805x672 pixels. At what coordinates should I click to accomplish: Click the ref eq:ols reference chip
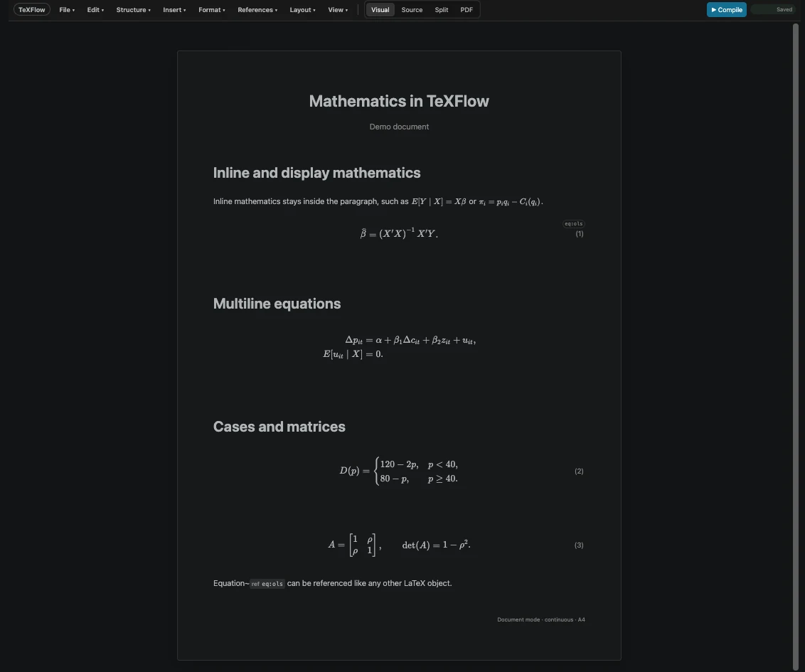point(267,584)
